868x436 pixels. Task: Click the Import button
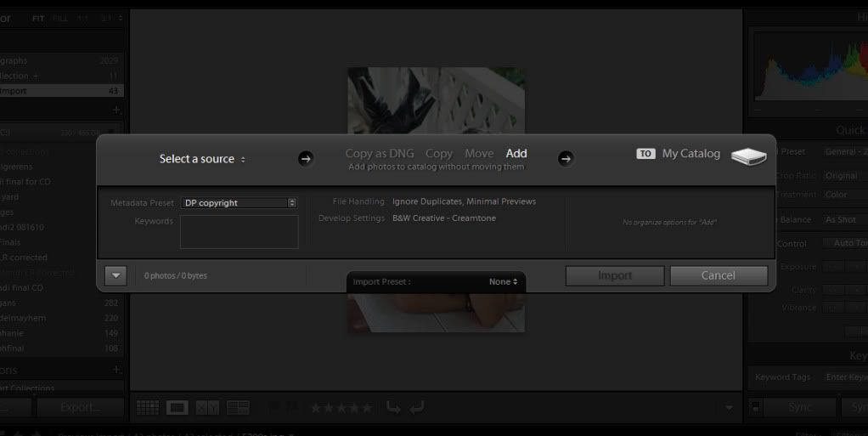pos(614,275)
